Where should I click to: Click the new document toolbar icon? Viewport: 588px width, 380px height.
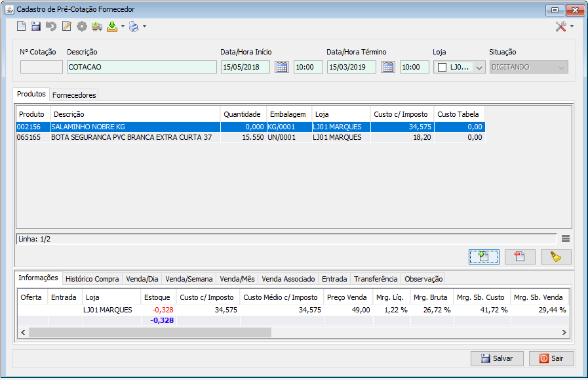[22, 26]
